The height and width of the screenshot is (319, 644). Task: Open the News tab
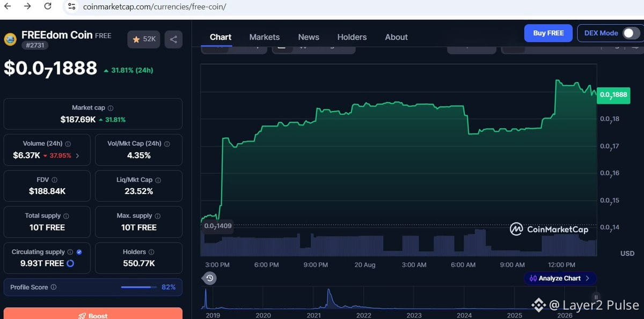coord(309,37)
